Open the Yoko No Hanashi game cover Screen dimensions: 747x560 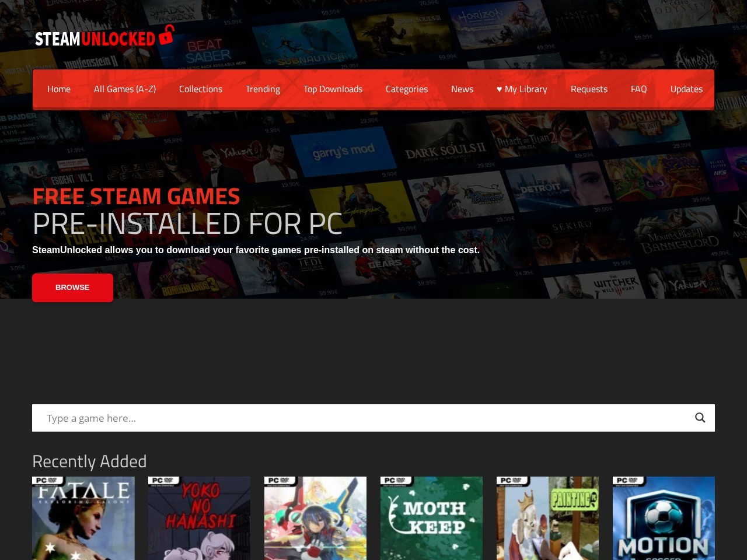pos(199,518)
